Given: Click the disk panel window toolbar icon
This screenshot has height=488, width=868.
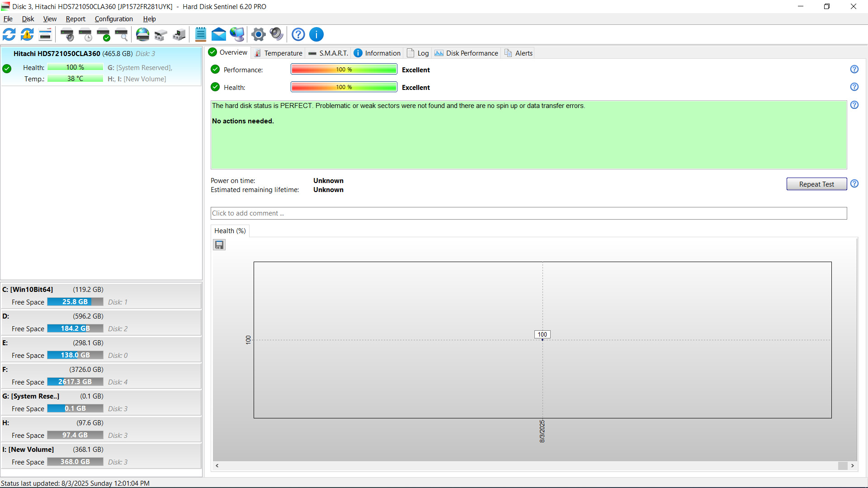Looking at the screenshot, I should coord(45,34).
